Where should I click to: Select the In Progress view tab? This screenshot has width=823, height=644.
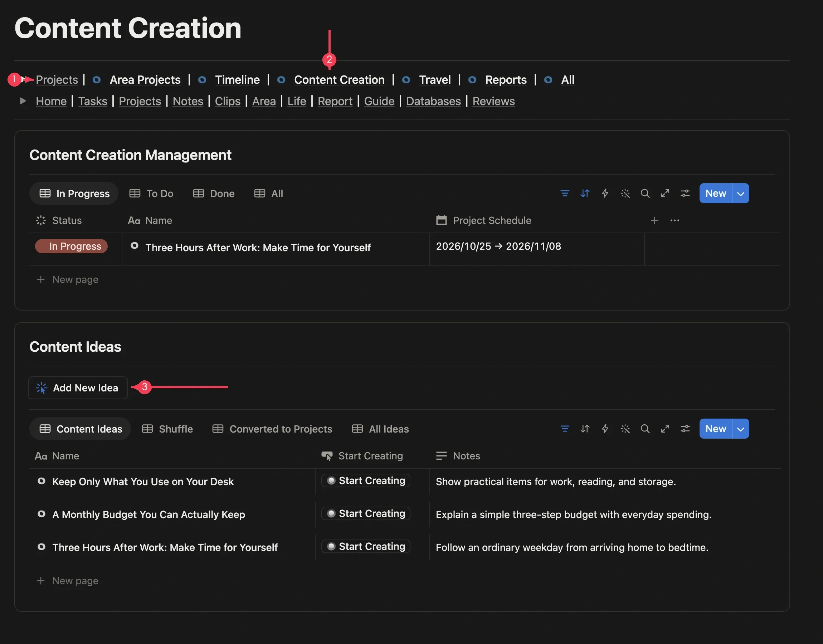point(74,194)
